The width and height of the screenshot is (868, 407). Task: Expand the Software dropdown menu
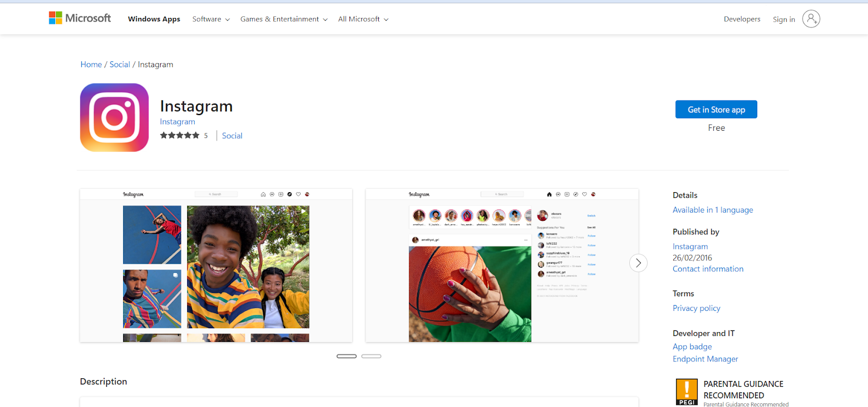click(x=211, y=19)
